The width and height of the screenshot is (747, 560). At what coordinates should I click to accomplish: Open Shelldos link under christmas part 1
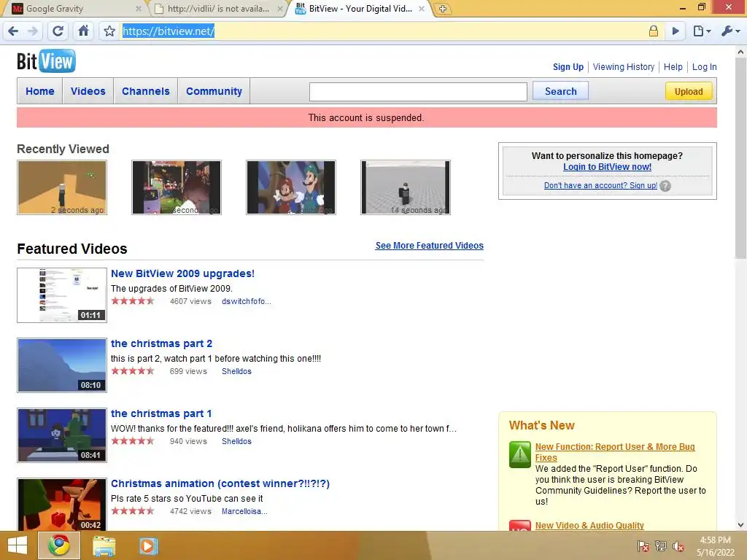pyautogui.click(x=236, y=441)
